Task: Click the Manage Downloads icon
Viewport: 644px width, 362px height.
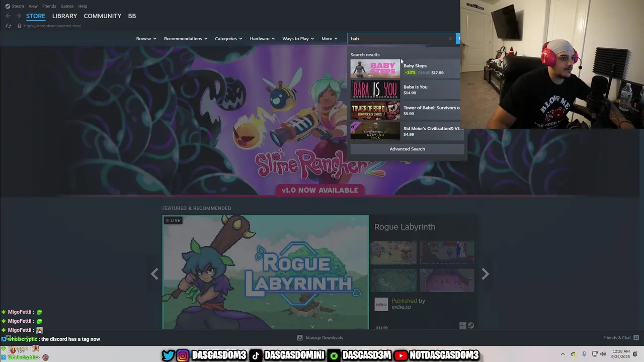Action: point(300,338)
